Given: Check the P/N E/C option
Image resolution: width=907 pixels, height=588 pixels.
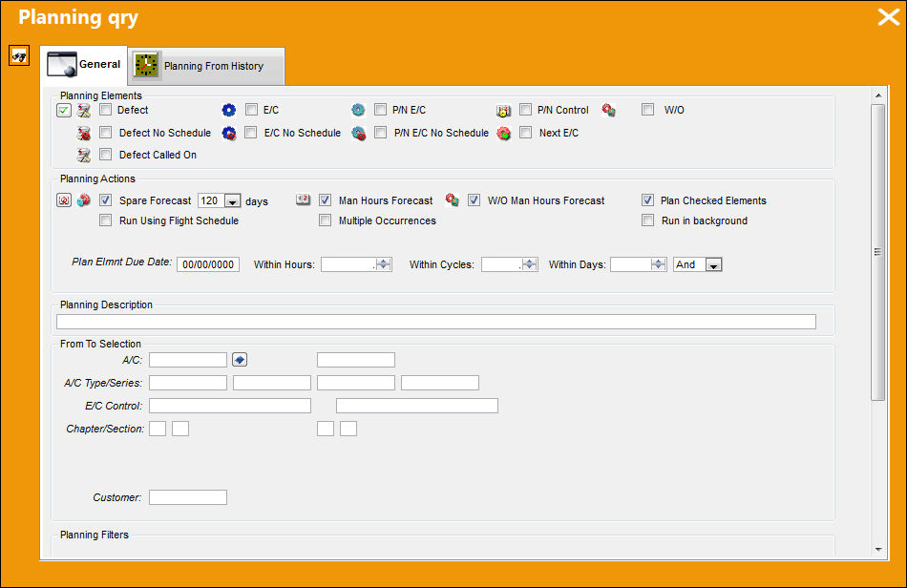Looking at the screenshot, I should [x=381, y=109].
